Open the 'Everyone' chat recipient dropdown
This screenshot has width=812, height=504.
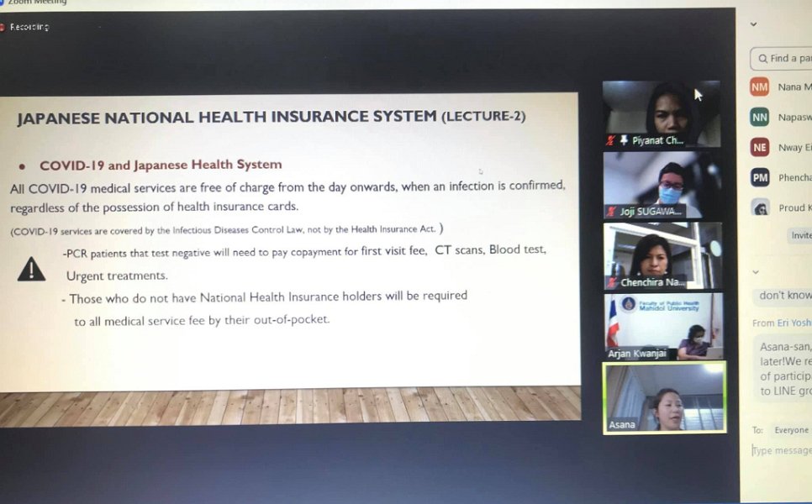(x=791, y=430)
